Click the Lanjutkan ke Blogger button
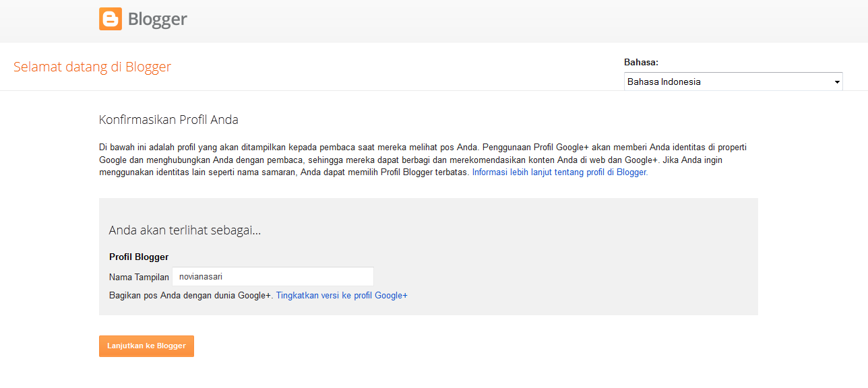868x388 pixels. (146, 346)
